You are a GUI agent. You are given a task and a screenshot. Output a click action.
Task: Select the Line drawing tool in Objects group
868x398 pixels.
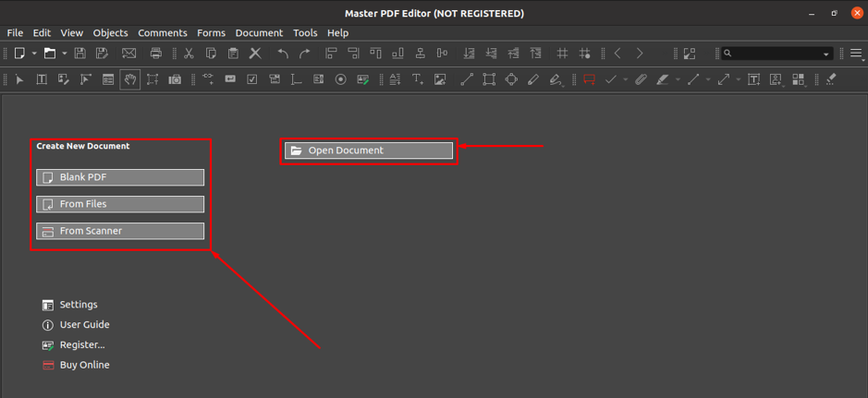(x=467, y=79)
